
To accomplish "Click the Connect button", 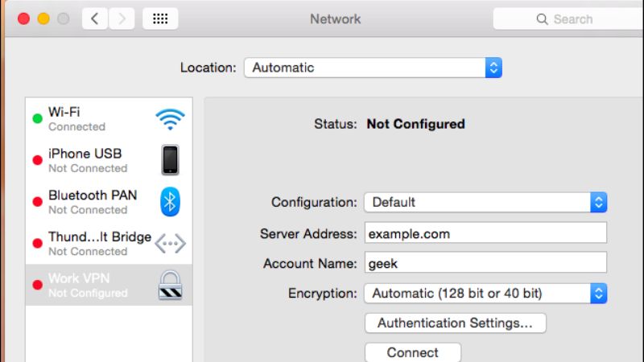I will click(413, 352).
